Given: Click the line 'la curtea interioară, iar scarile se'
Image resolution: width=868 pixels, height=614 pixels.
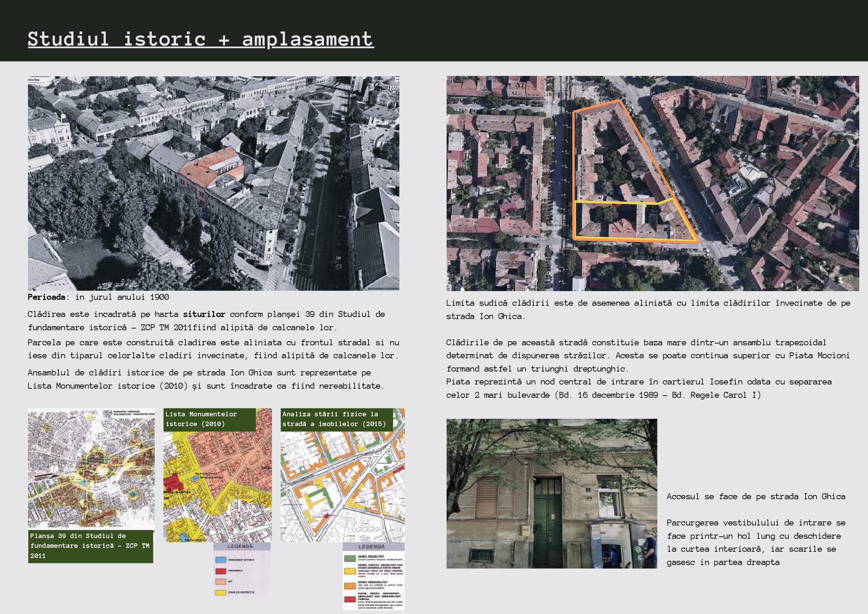Looking at the screenshot, I should [x=751, y=549].
